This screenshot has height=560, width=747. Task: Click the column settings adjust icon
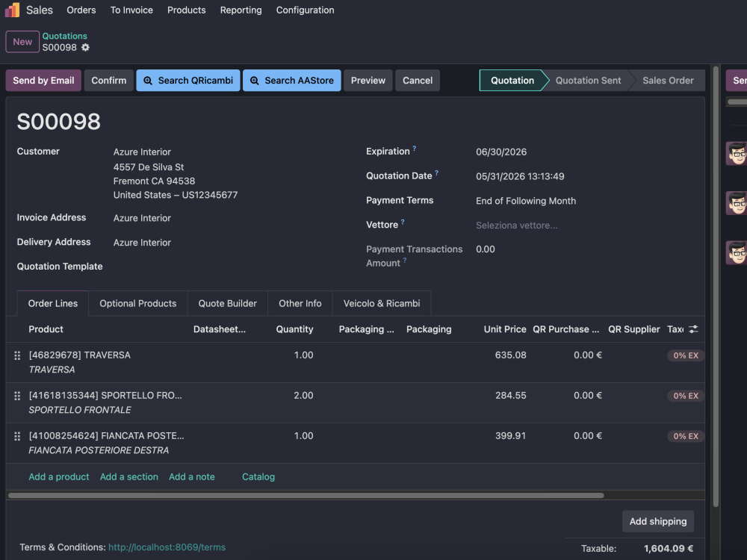(693, 329)
